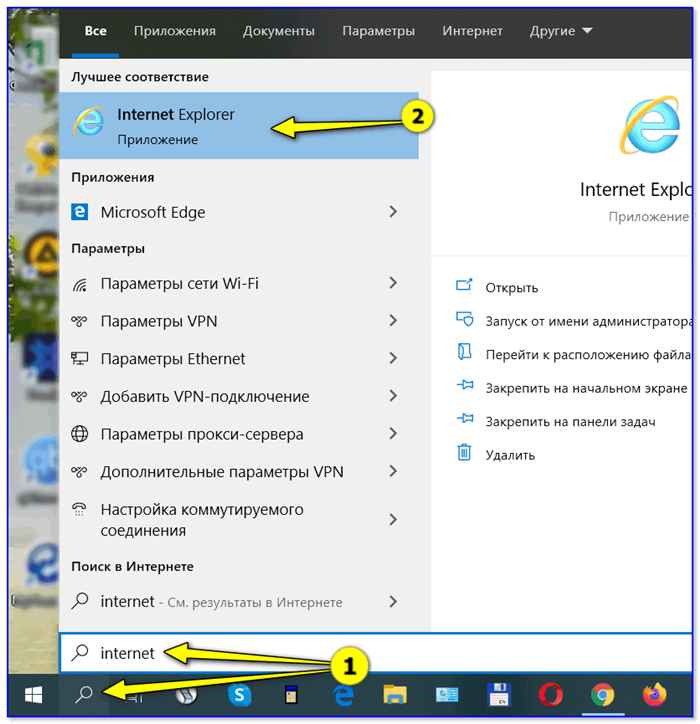Click the dial-up connection phone icon
Image resolution: width=700 pixels, height=724 pixels.
click(79, 509)
